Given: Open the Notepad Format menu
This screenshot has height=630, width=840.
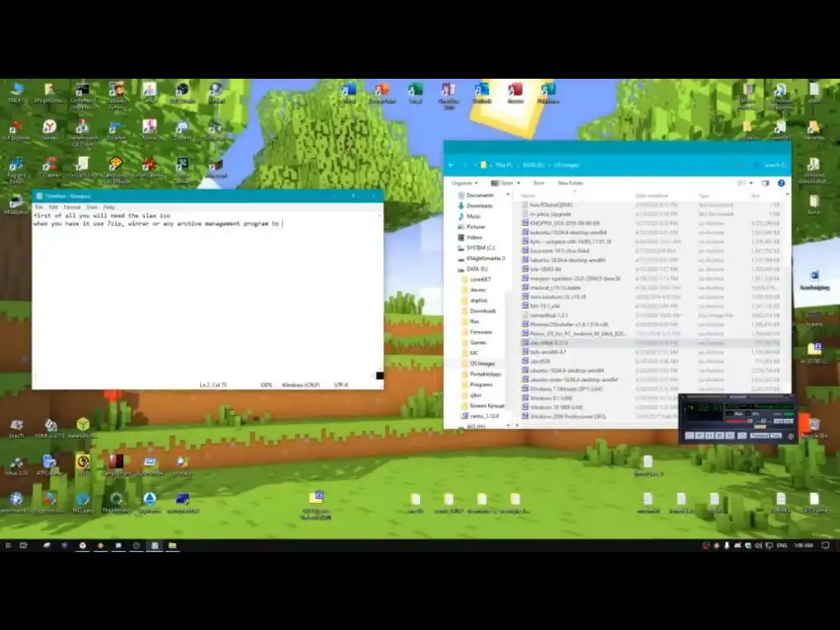Looking at the screenshot, I should 72,207.
